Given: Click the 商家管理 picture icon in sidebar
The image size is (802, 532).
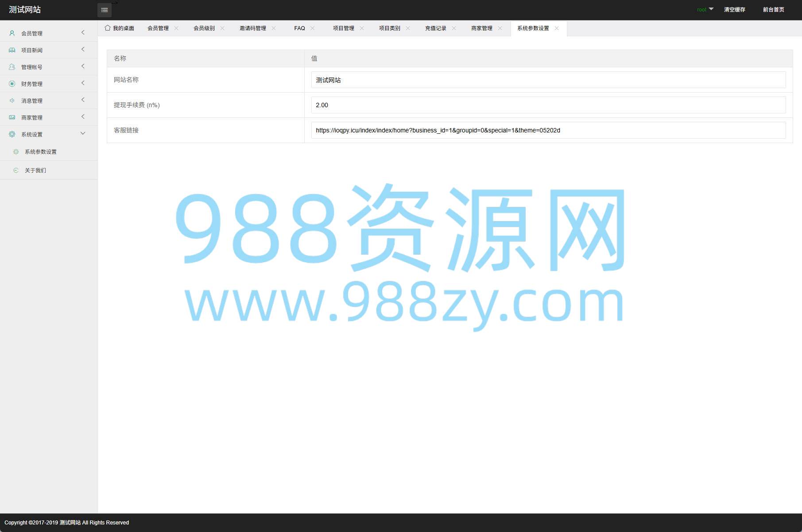Looking at the screenshot, I should coord(12,117).
